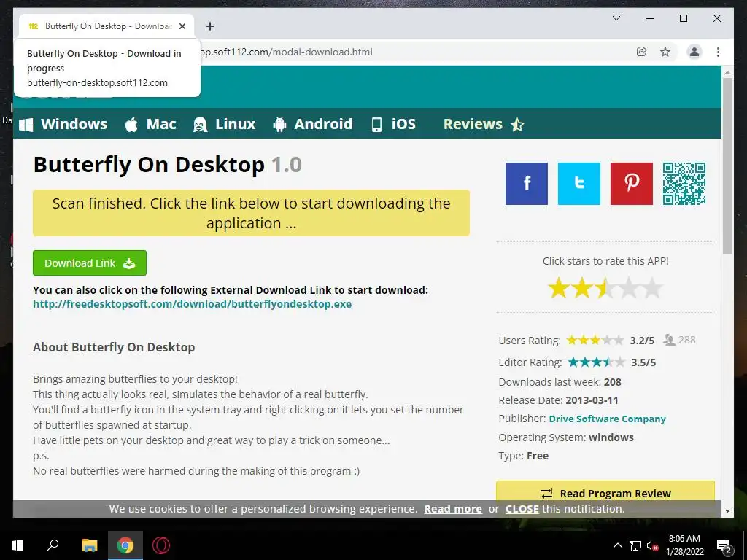Click the '3.2/5' users rating value

tap(642, 340)
